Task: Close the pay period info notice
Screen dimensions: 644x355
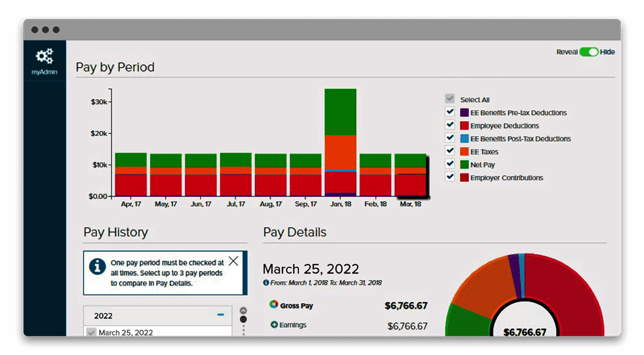Action: pos(234,261)
